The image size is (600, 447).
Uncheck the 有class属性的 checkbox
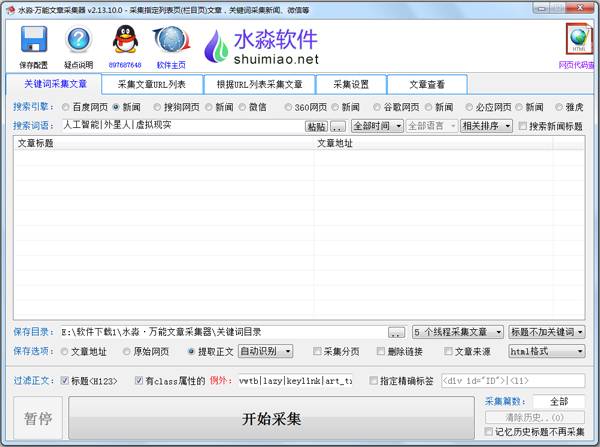click(x=139, y=380)
